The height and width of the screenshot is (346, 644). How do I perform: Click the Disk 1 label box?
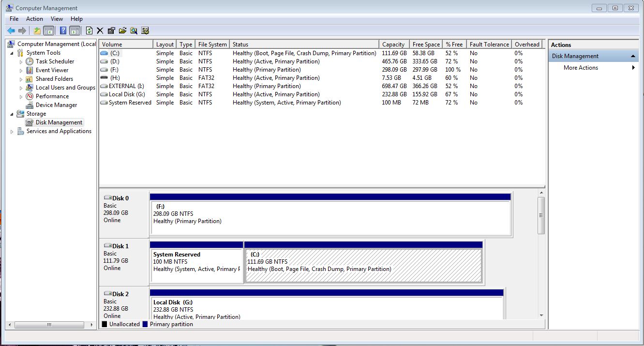click(x=124, y=261)
